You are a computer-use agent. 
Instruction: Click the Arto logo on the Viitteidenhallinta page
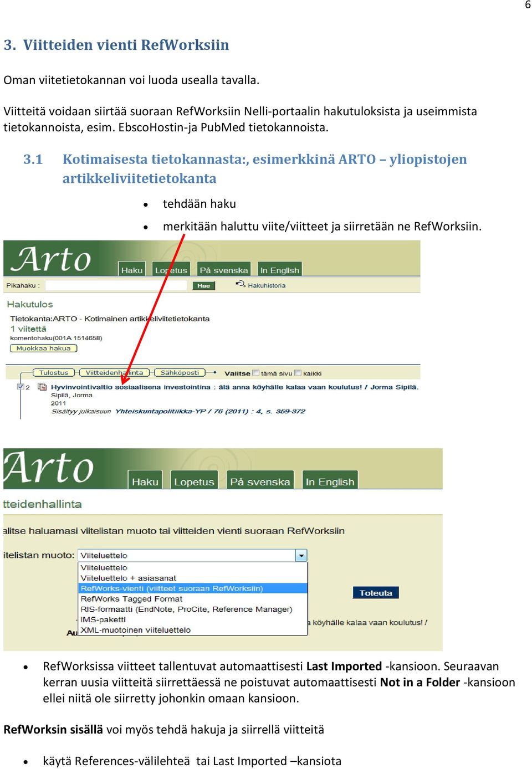click(49, 468)
